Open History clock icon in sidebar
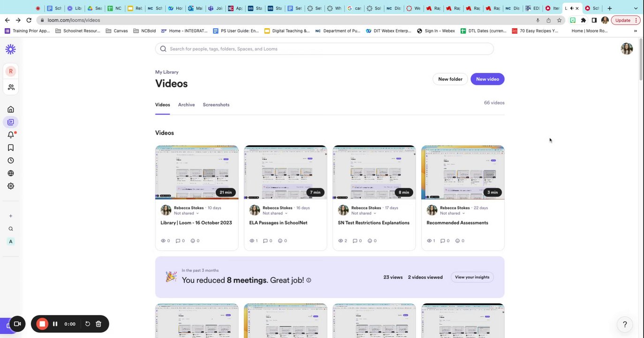The image size is (644, 338). point(11,161)
